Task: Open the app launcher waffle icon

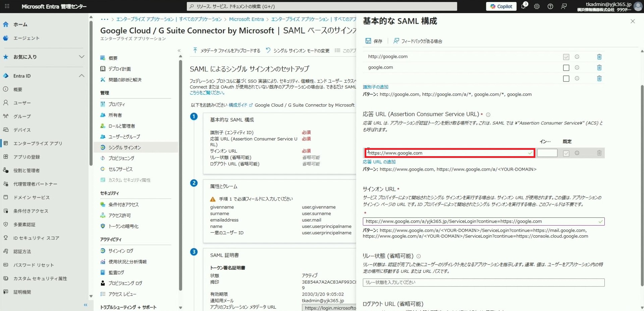Action: point(7,6)
